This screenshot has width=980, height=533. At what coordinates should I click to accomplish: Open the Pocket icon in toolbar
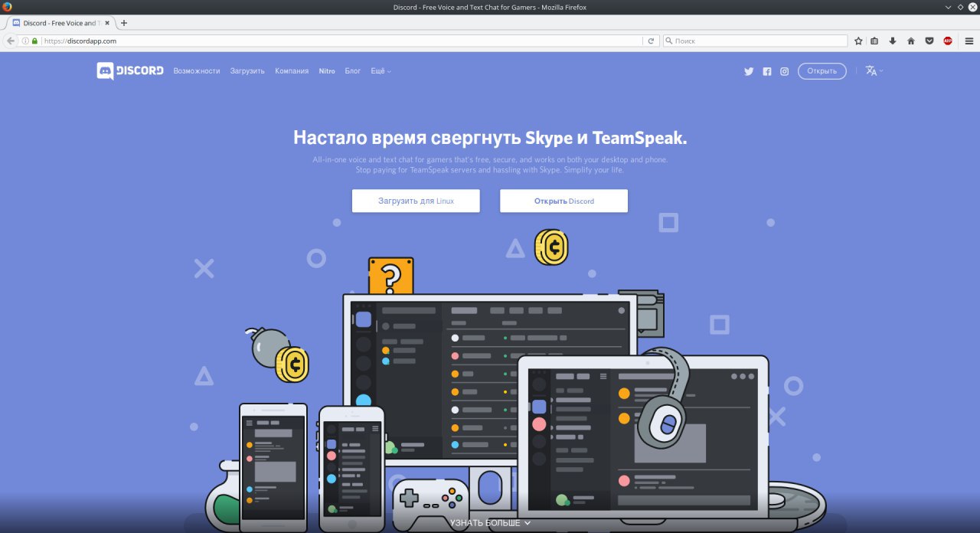pos(929,41)
